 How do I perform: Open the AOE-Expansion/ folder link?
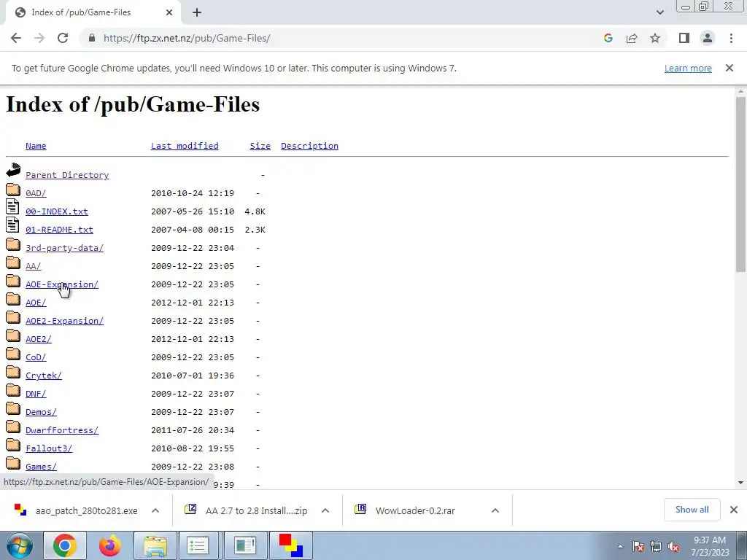62,284
